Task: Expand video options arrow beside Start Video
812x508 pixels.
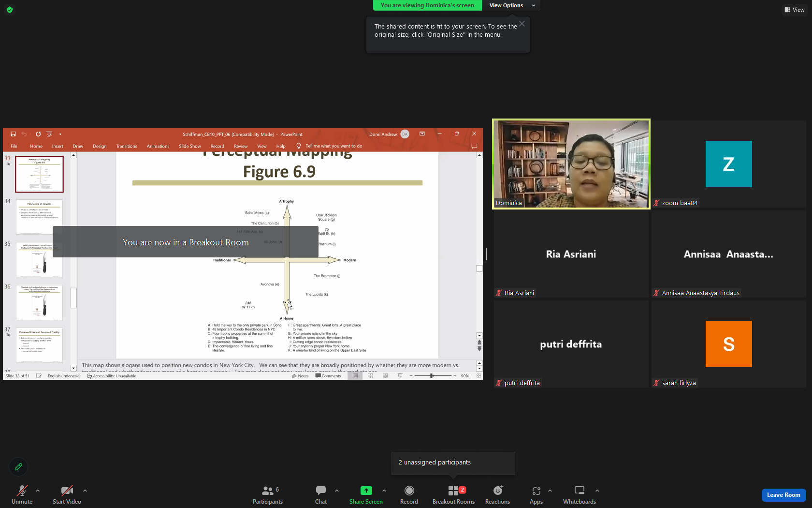Action: [x=85, y=491]
